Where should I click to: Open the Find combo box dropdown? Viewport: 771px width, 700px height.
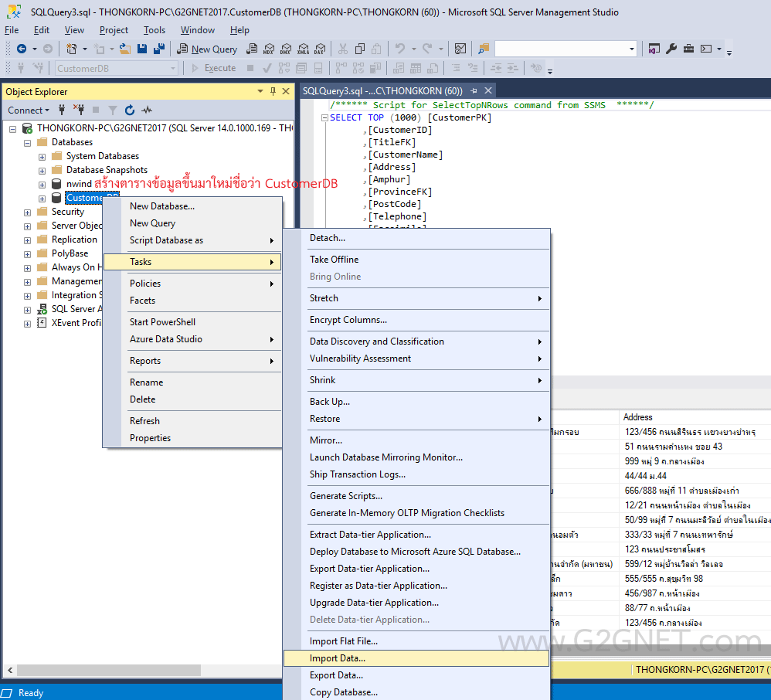[x=632, y=49]
